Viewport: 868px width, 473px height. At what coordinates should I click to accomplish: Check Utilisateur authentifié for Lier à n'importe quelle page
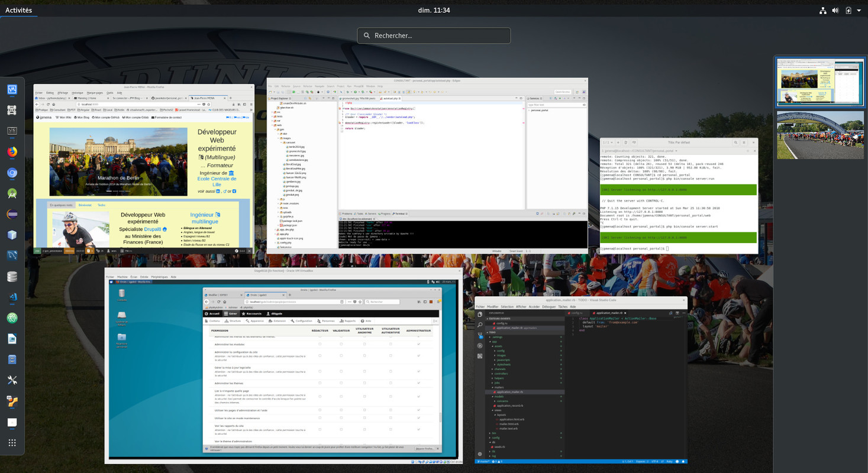tap(391, 396)
